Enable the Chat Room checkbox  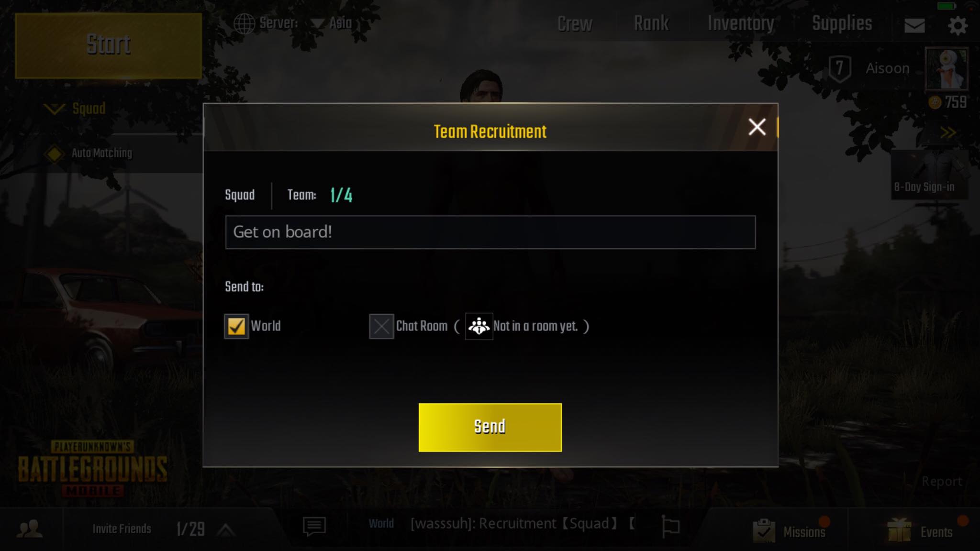(x=381, y=326)
